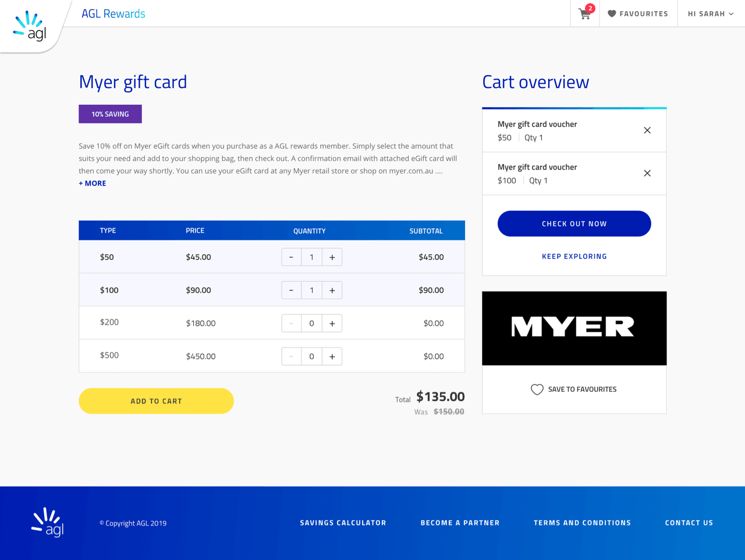The image size is (745, 560).
Task: Open Savings Calculator in the footer
Action: [x=343, y=523]
